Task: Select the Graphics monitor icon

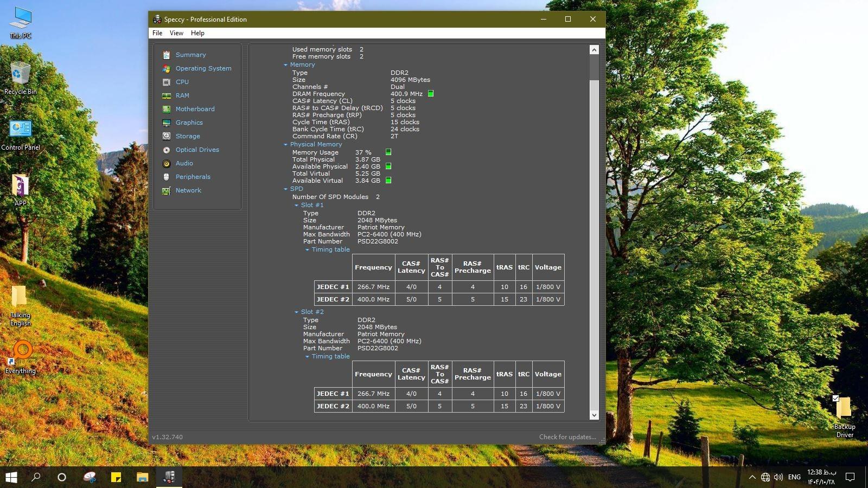Action: pos(167,123)
